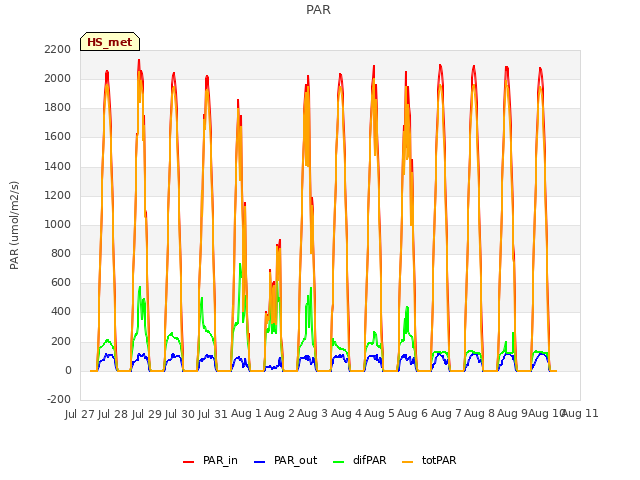Image resolution: width=640 pixels, height=480 pixels.
Task: Click the green difPAR legend color marker
Action: tap(338, 462)
